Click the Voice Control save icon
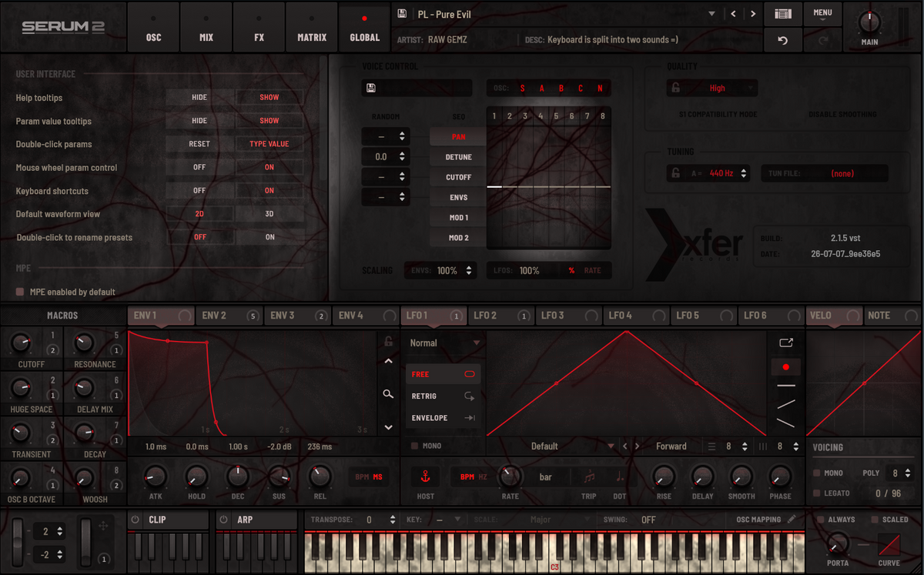 (x=371, y=89)
